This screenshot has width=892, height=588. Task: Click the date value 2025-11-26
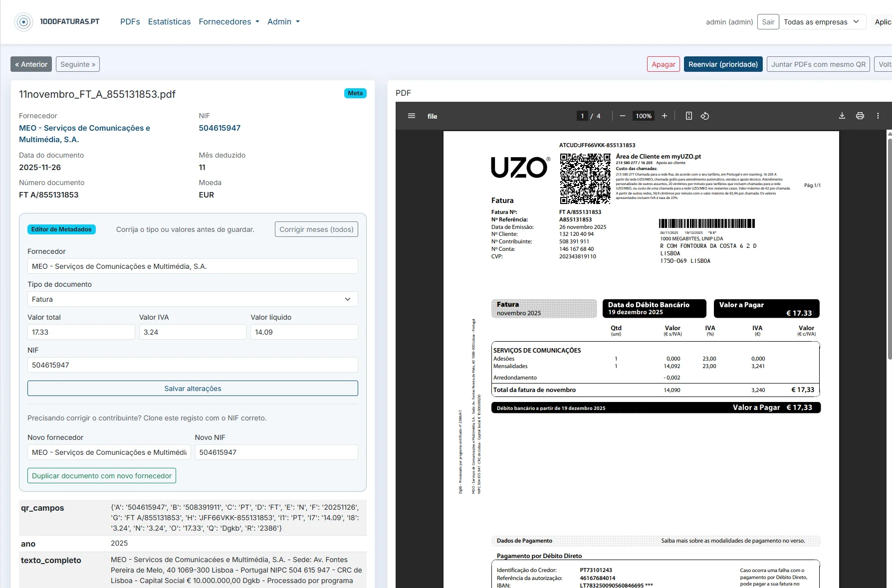(40, 168)
